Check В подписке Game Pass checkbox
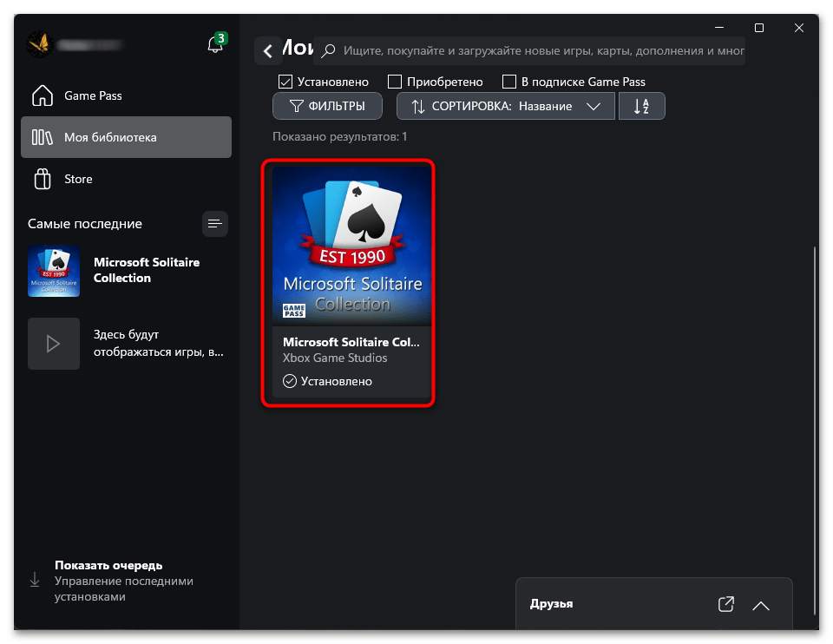This screenshot has height=644, width=833. click(x=509, y=82)
